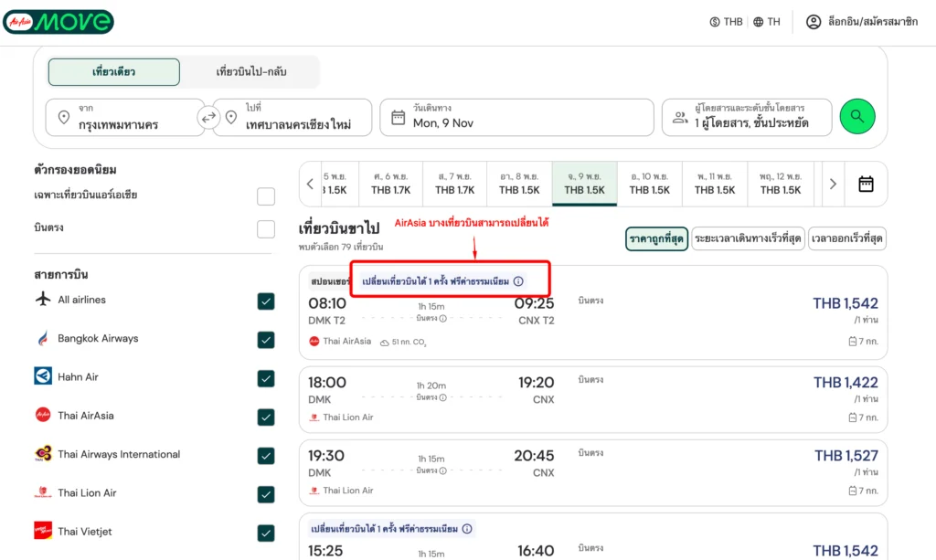Open passengers and cabin class selector
936x560 pixels.
coord(747,118)
